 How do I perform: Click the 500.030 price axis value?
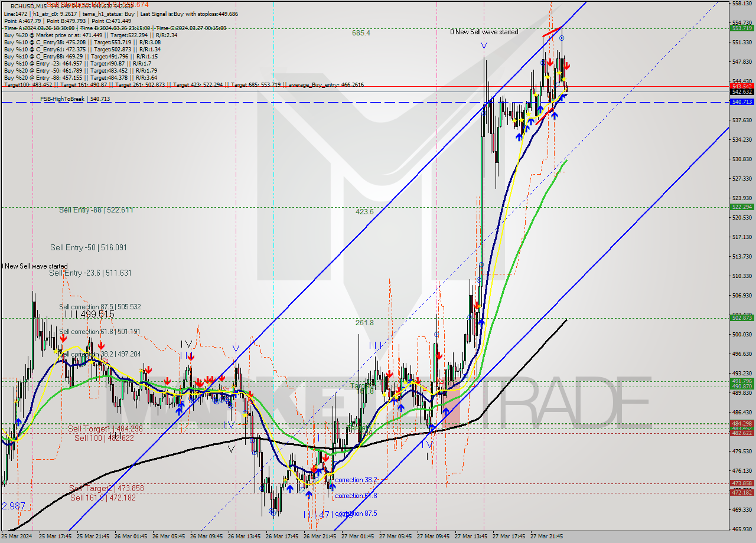coord(742,334)
